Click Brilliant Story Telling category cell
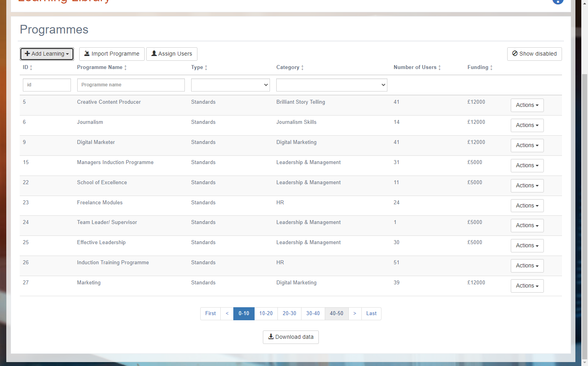Viewport: 588px width, 366px height. (x=301, y=102)
